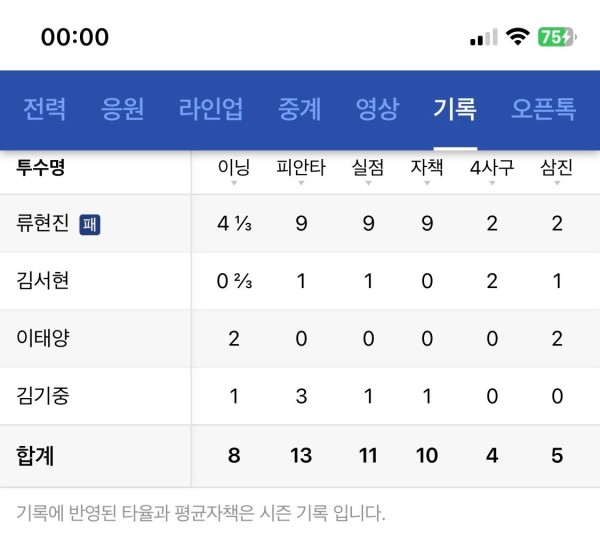This screenshot has width=600, height=542.
Task: Switch to the 오픈톡 tab
Action: [543, 109]
